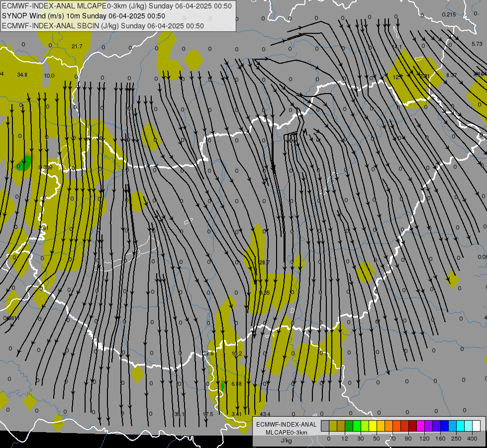Click legend caption 'ECMWF-INDEX-ANAL' beside color bar
This screenshot has width=487, height=448.
point(286,425)
